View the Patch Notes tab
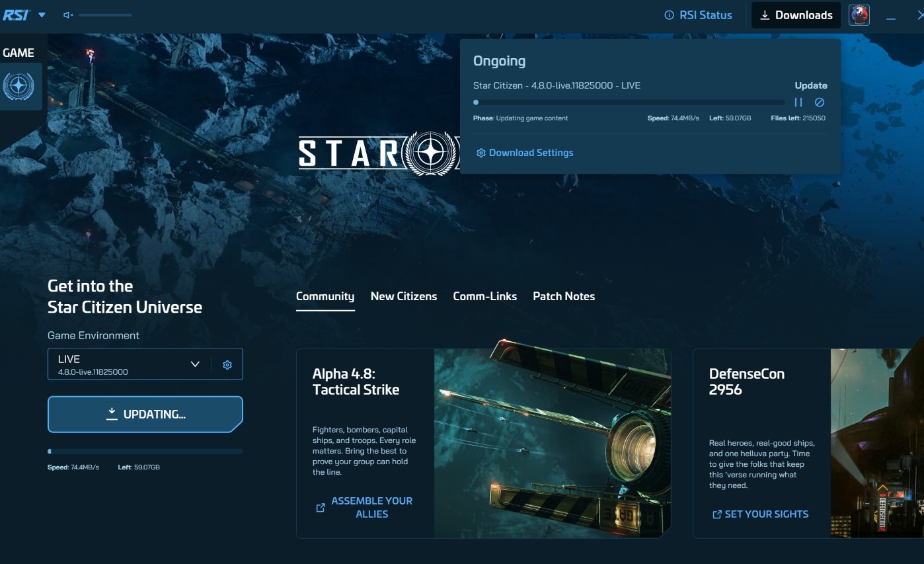 (564, 296)
